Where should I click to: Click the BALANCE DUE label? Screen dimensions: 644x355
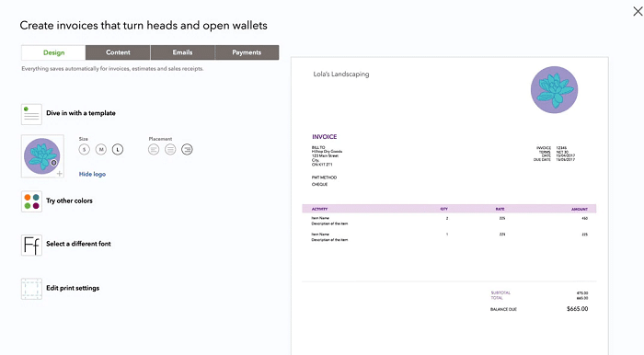coord(503,309)
